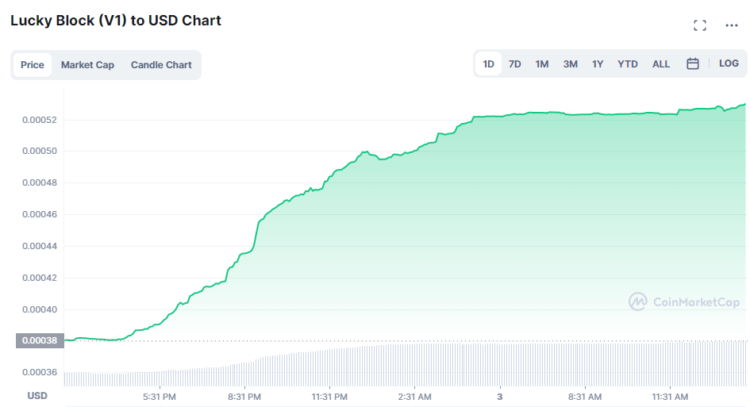Click the 2:31 AM axis label
750x407 pixels.
point(415,397)
